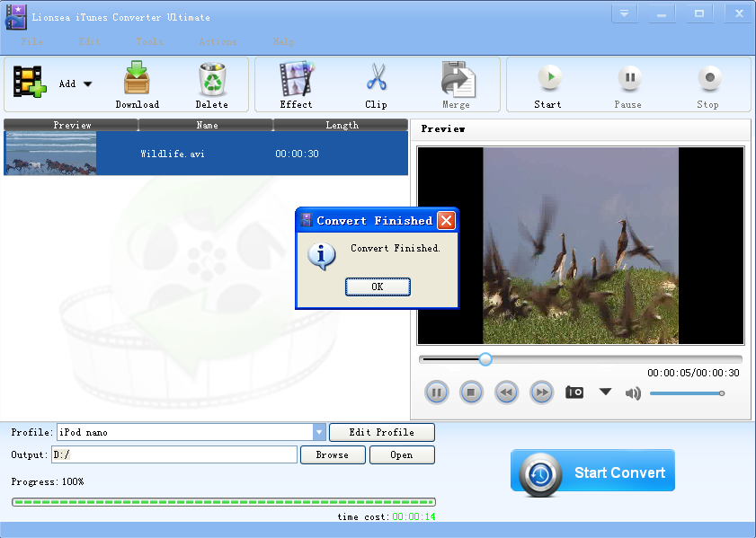The image size is (756, 538).
Task: Expand the Add dropdown arrow
Action: click(87, 84)
